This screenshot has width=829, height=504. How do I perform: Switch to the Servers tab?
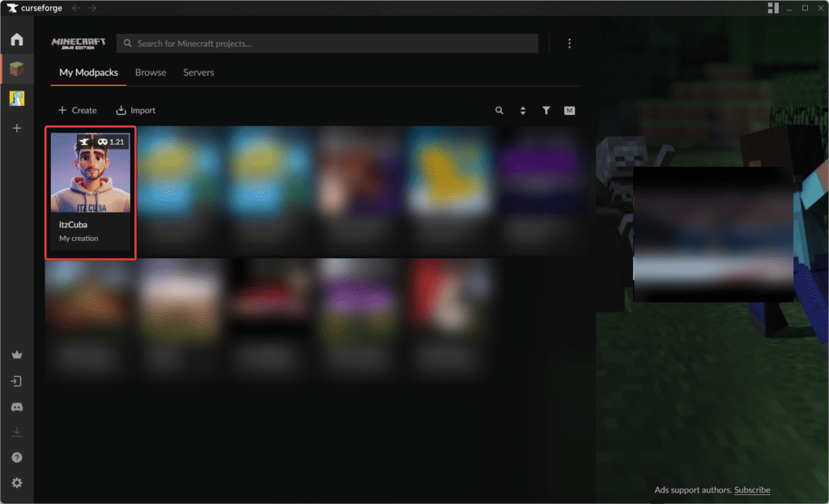click(x=198, y=73)
